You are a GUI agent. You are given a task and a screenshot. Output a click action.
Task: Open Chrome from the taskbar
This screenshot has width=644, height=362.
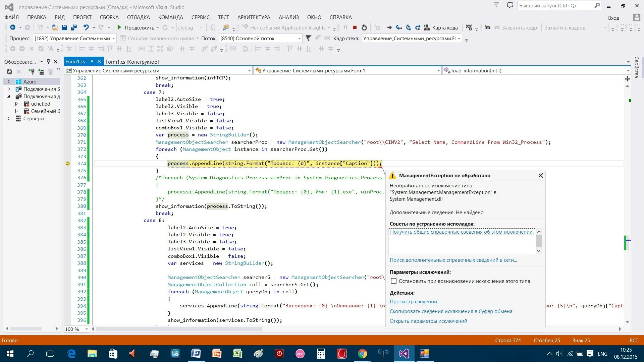[362, 354]
